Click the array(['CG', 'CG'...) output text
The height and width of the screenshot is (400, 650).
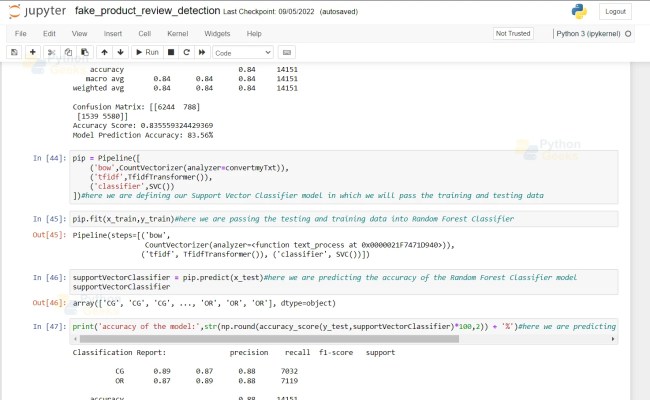204,303
